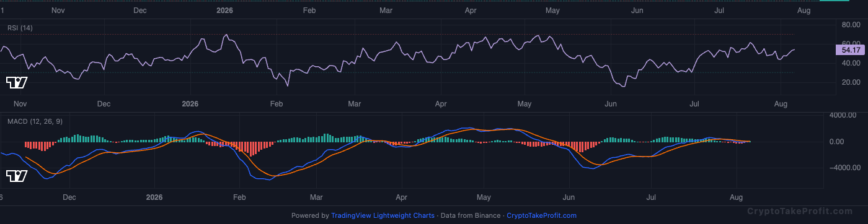Open the TradingView logo in the MACD pane
Image resolution: width=868 pixels, height=224 pixels.
coord(17,176)
